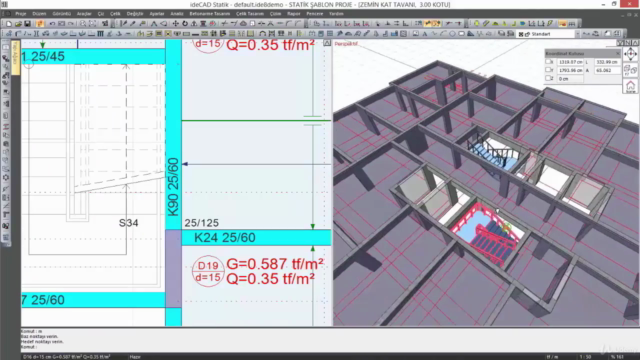This screenshot has height=360, width=640.
Task: Activate the zoom magnifier tool
Action: click(83, 24)
